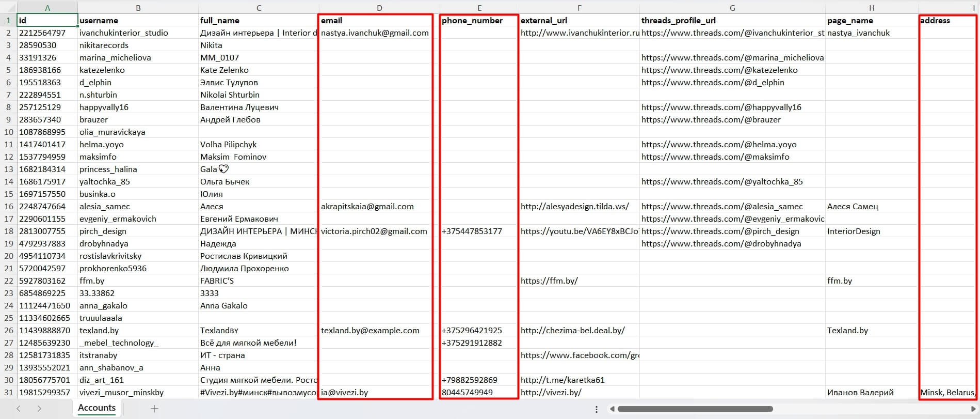Select phone cell 80445749949
Viewport: 980px width, 419px height.
pos(479,392)
